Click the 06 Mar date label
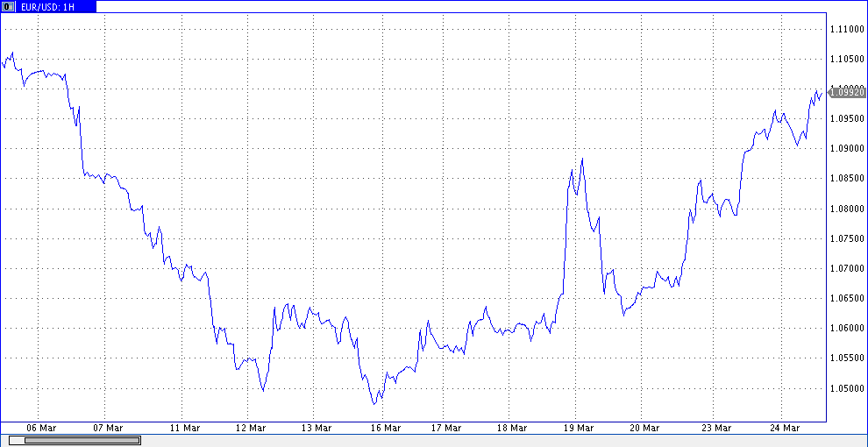Viewport: 868px width, 447px height. [x=41, y=429]
